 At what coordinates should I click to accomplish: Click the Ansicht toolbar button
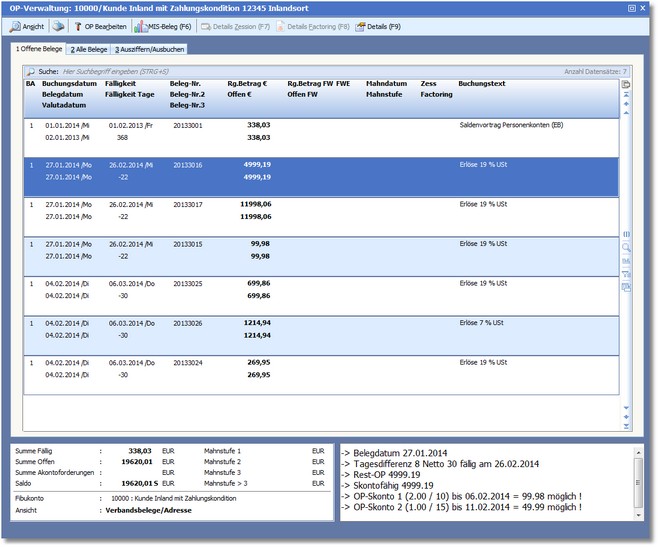[27, 26]
